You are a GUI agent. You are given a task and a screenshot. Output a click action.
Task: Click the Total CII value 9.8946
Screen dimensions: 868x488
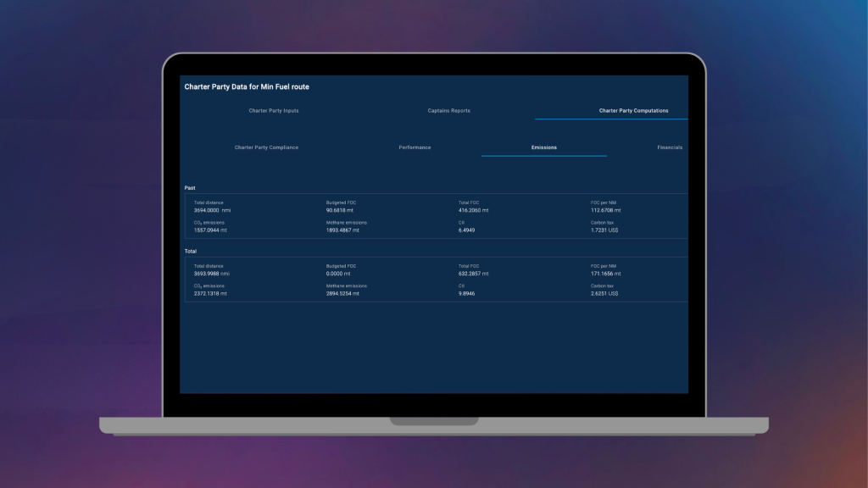click(x=468, y=294)
